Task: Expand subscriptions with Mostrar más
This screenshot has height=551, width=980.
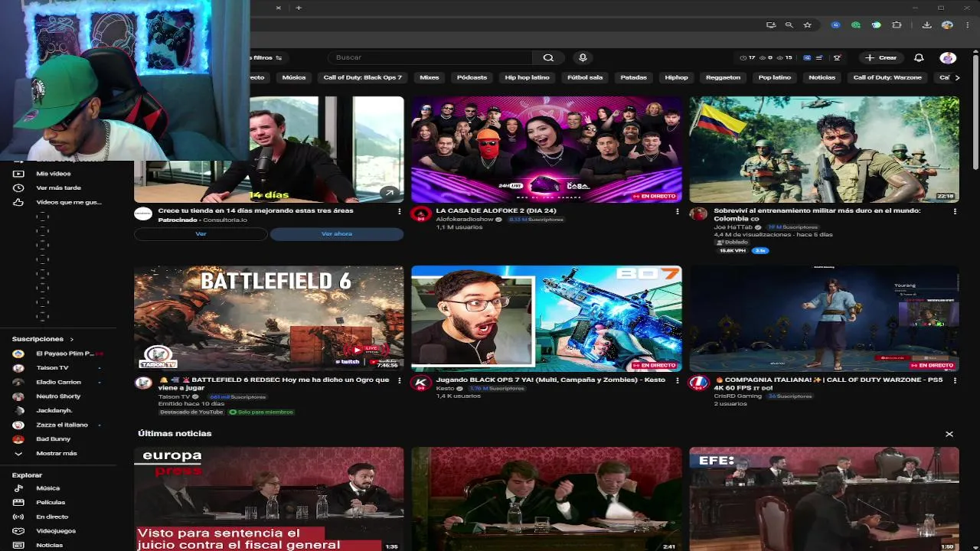Action: 58,453
